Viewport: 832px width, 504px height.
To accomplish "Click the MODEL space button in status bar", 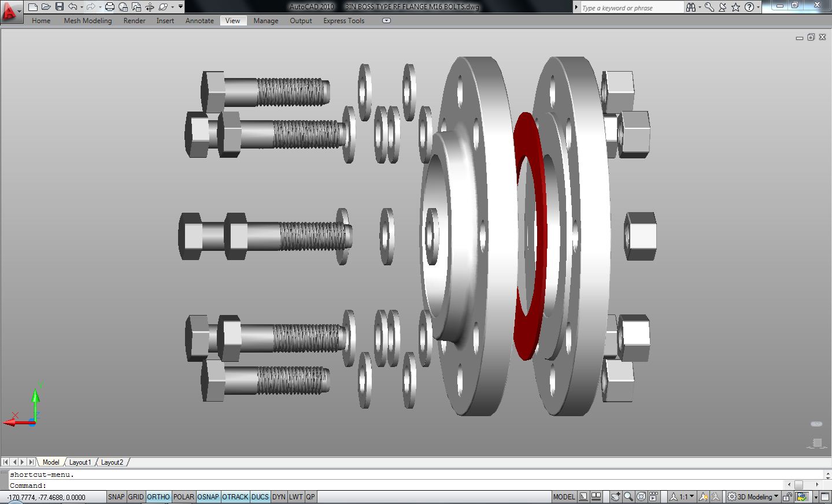I will [x=564, y=496].
